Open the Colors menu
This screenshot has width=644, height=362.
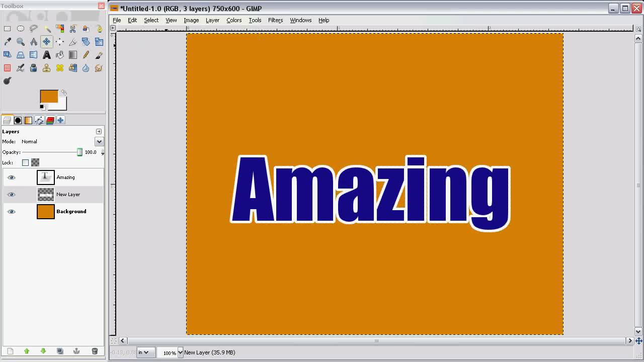tap(234, 20)
